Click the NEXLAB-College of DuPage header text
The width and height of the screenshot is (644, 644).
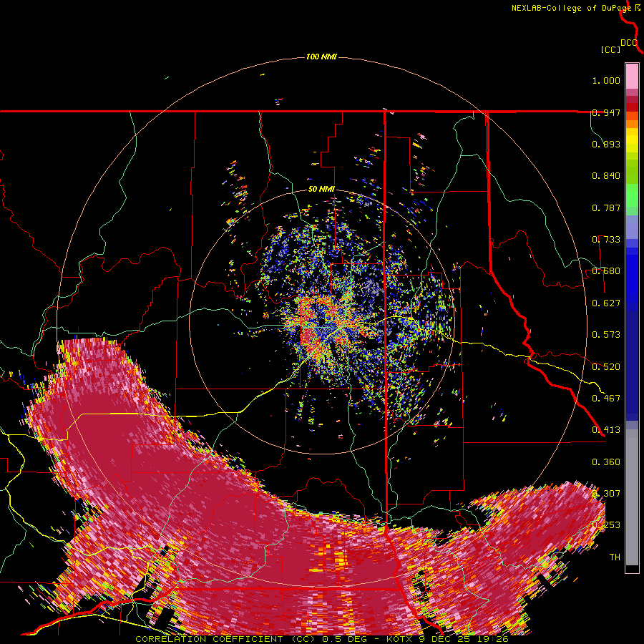573,8
